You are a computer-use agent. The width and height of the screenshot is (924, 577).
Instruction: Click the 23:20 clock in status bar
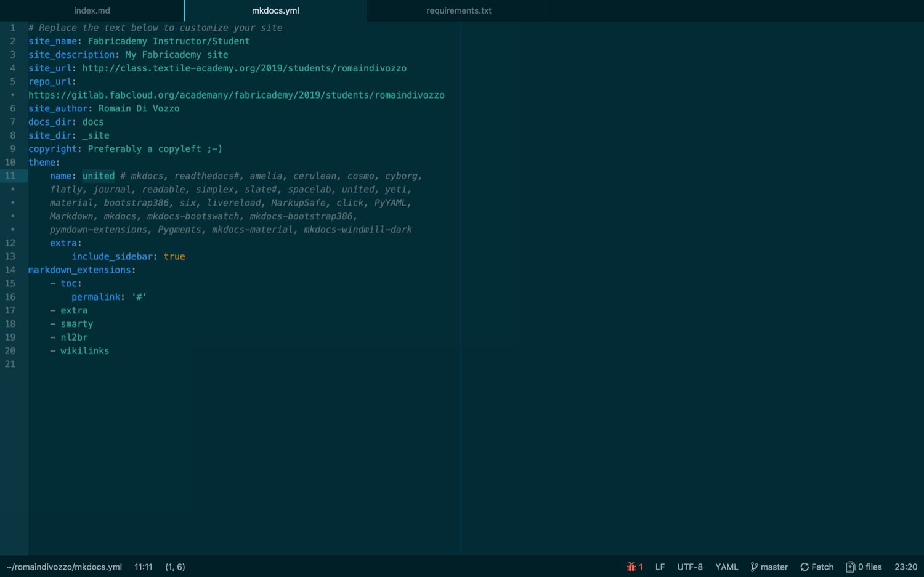click(x=906, y=567)
